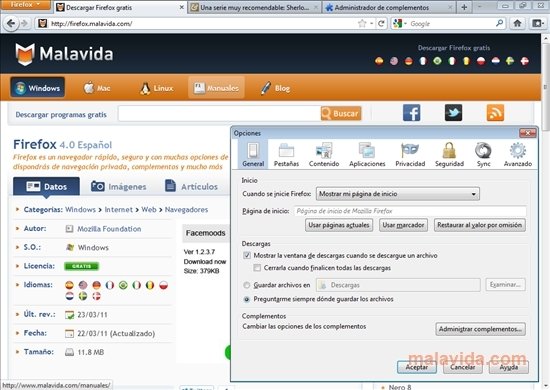This screenshot has height=390, width=550.
Task: Enable Cerrarla cuando finalicen todas las descargas
Action: tap(257, 268)
